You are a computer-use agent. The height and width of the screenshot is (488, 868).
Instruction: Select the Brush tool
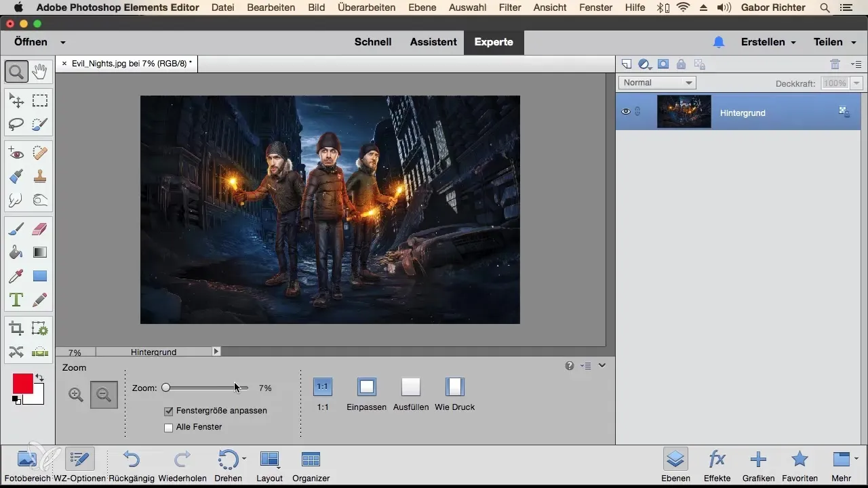tap(16, 230)
